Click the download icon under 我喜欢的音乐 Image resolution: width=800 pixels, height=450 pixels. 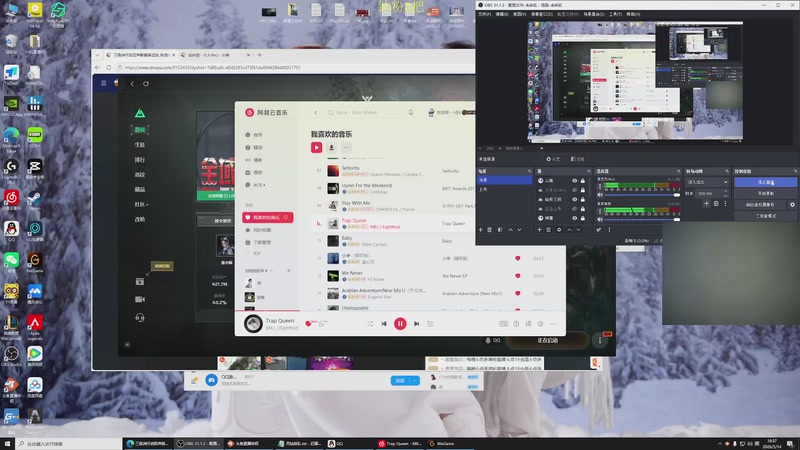pyautogui.click(x=331, y=147)
